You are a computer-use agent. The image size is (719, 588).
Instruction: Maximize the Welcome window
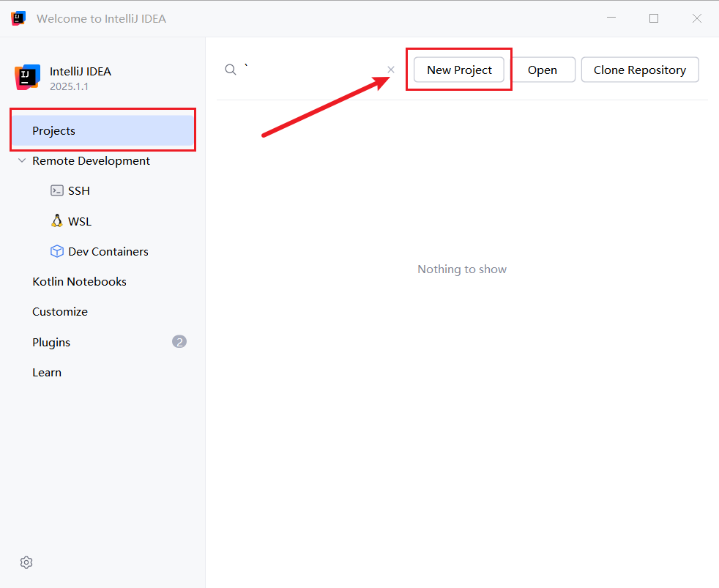coord(654,18)
